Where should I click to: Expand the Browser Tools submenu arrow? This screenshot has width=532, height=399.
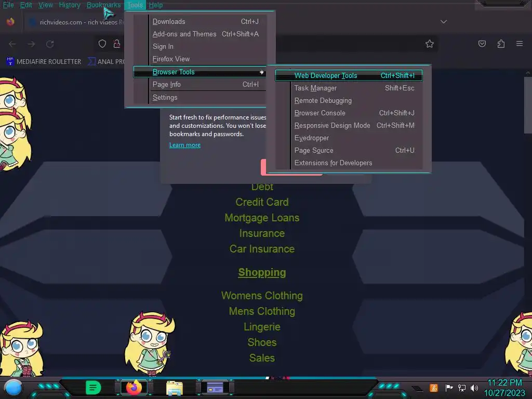tap(261, 72)
